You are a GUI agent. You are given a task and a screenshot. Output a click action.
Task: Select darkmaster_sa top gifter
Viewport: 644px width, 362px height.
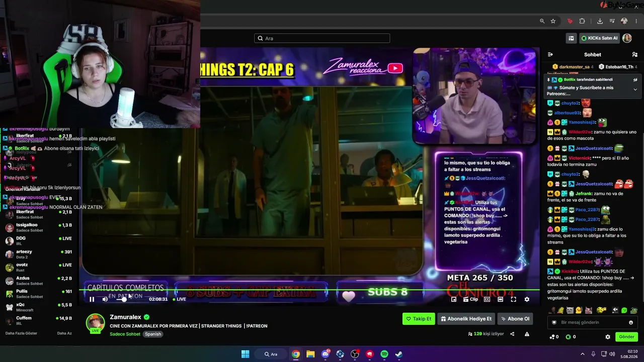tap(573, 66)
